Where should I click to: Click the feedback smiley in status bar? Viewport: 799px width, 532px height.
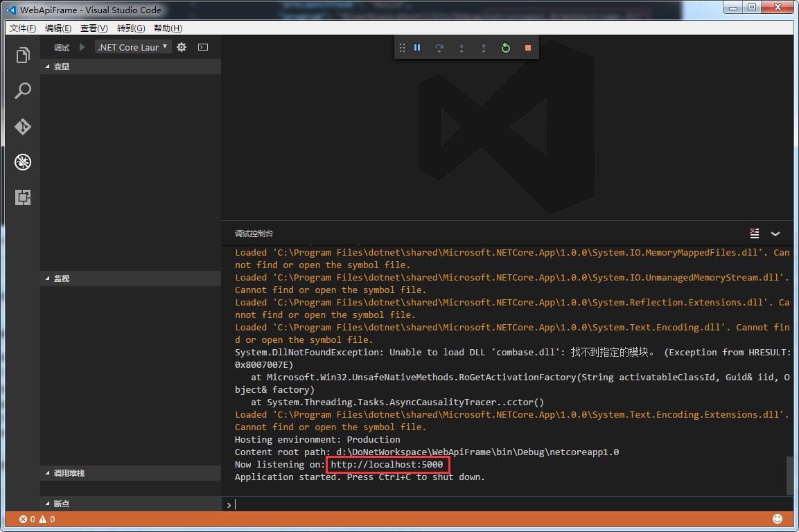click(777, 519)
